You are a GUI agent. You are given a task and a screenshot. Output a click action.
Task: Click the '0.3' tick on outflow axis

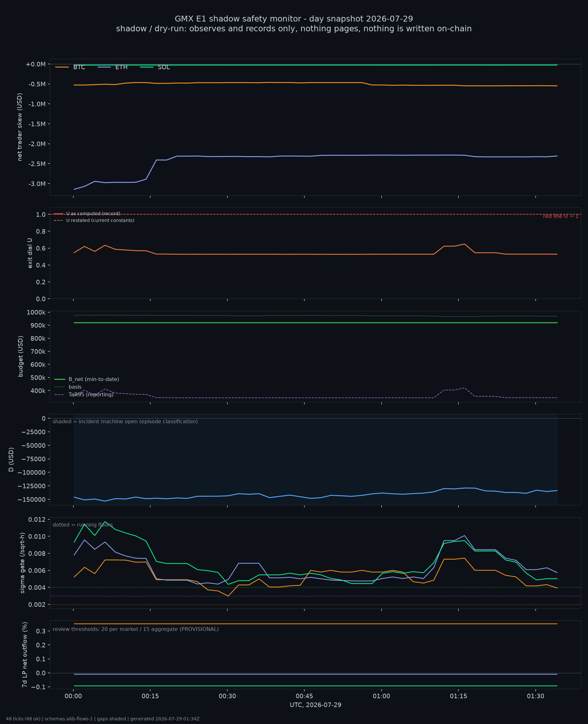(41, 631)
